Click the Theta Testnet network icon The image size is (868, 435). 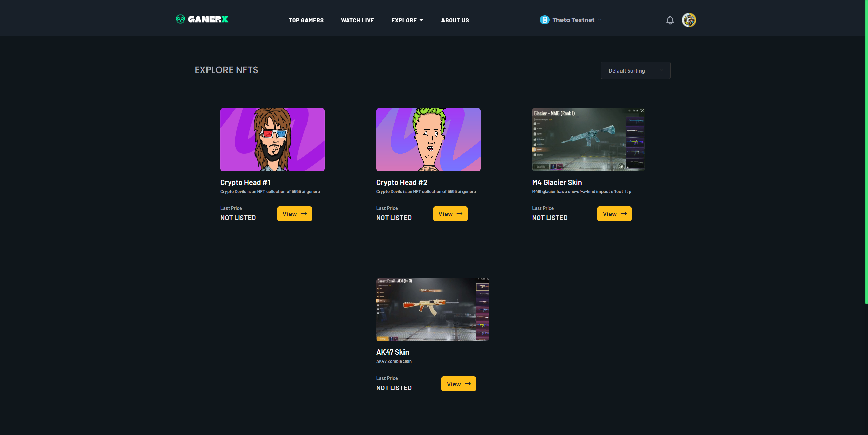coord(545,20)
